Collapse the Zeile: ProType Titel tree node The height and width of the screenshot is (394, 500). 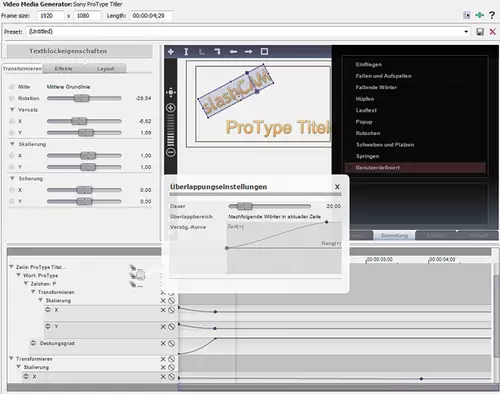point(11,267)
